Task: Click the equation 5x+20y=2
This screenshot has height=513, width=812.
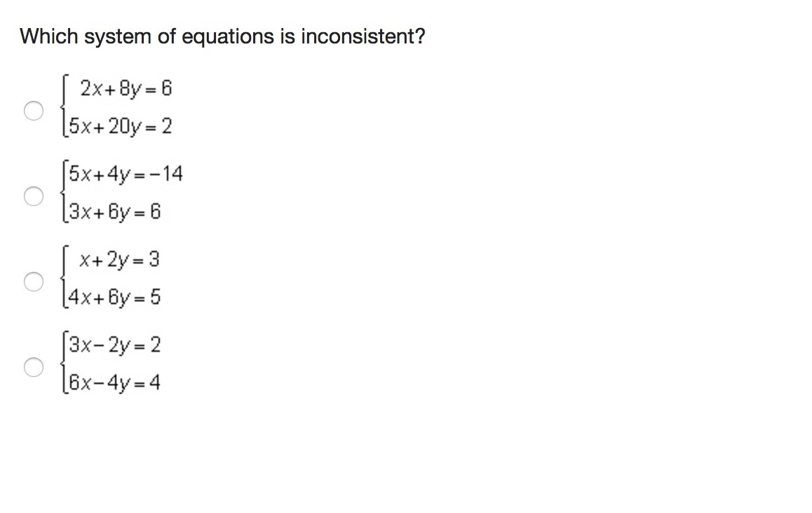Action: pos(120,127)
